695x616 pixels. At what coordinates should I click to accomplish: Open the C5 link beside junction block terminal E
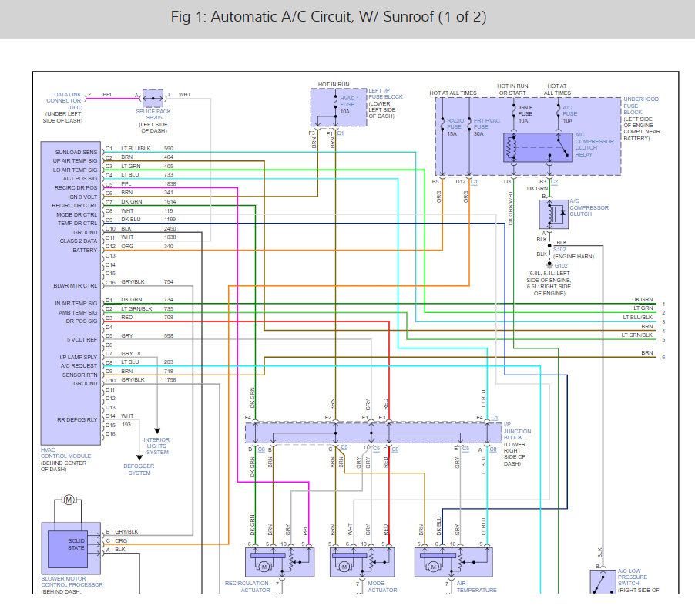coord(466,449)
